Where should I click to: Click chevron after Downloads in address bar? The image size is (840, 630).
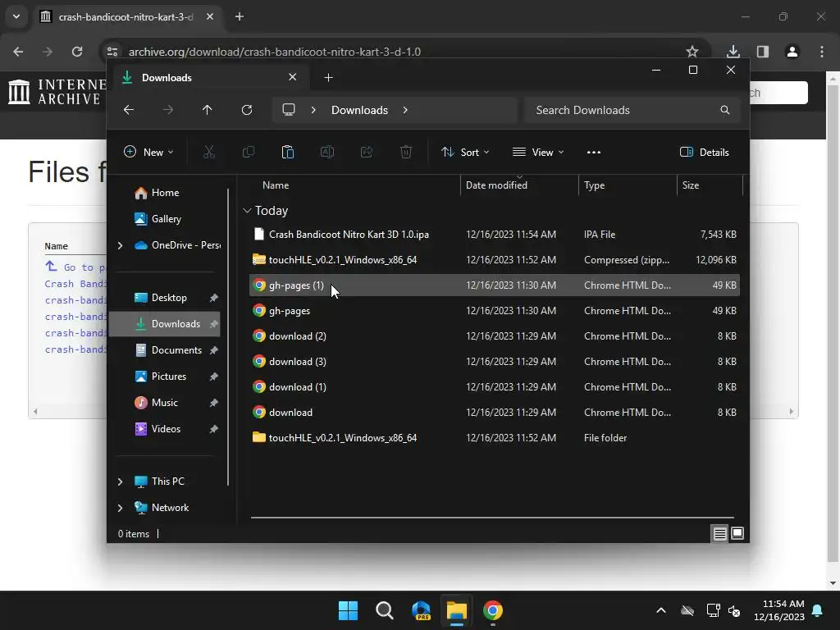(405, 110)
